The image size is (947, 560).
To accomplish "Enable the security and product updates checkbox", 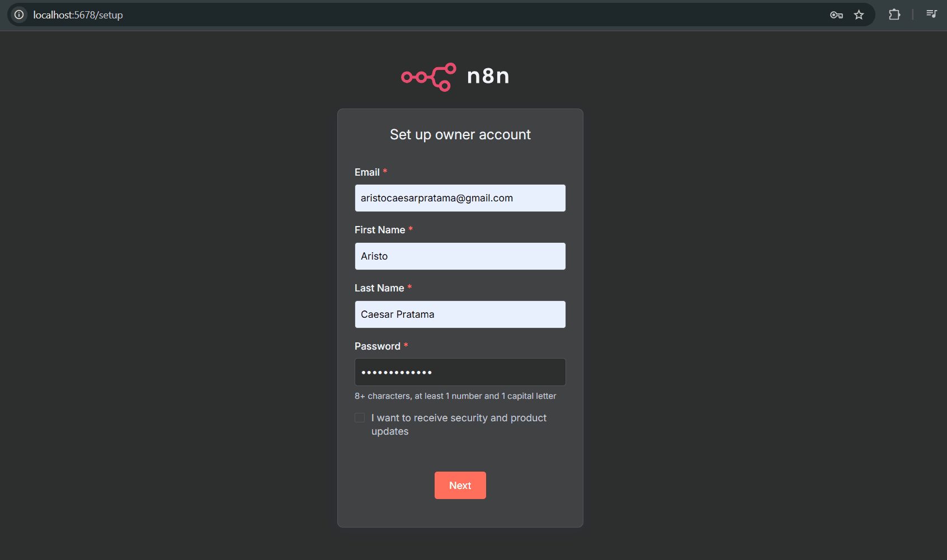I will tap(359, 417).
